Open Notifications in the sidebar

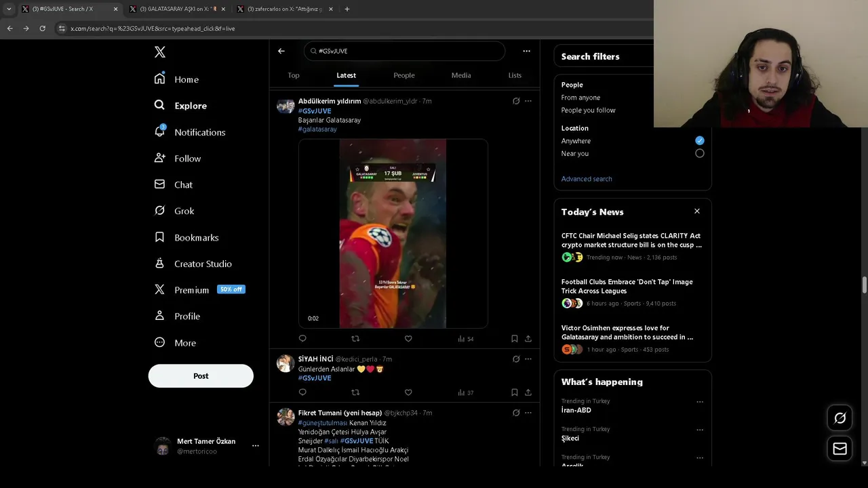pyautogui.click(x=190, y=132)
